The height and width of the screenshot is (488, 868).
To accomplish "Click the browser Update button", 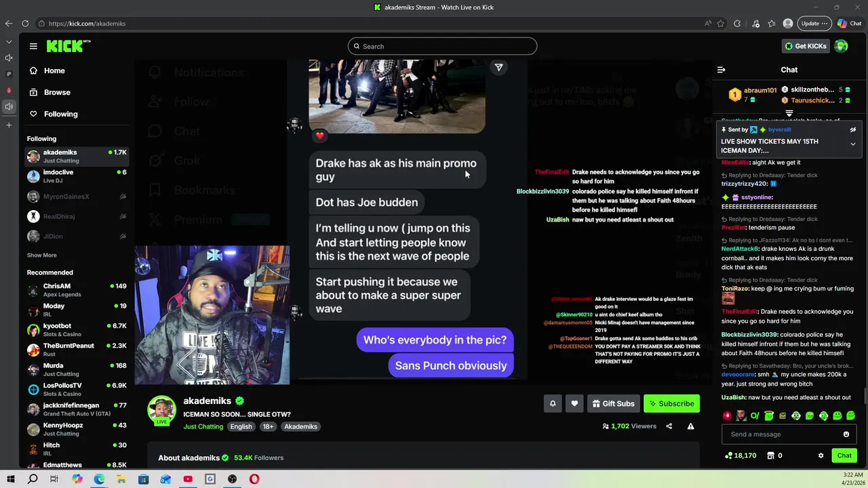I will point(814,23).
